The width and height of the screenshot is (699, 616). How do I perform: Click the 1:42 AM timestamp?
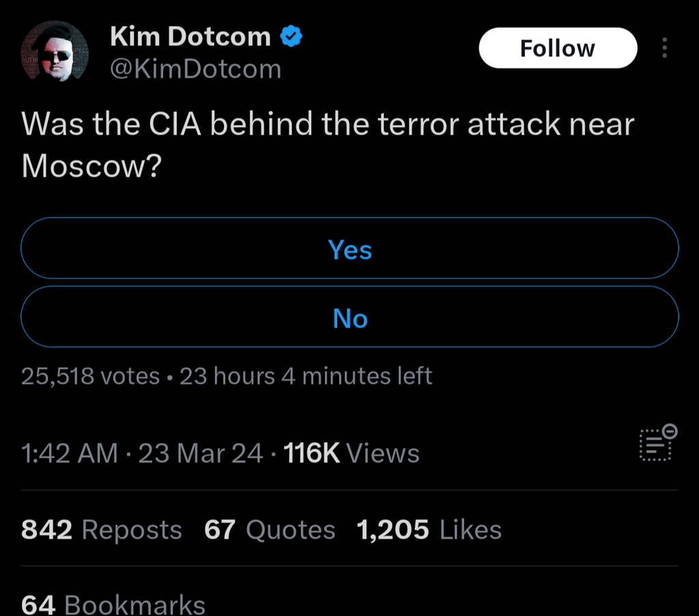69,453
